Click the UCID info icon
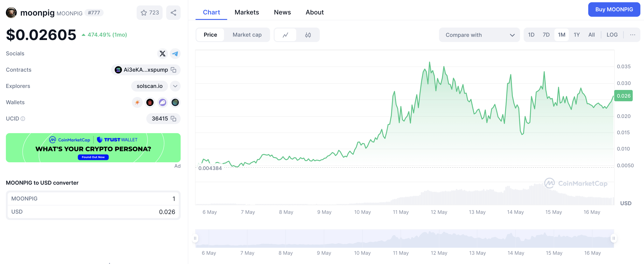Image resolution: width=644 pixels, height=264 pixels. click(x=23, y=119)
